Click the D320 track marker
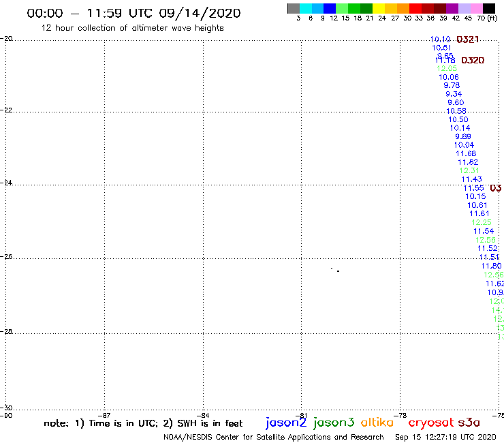The image size is (504, 443). pyautogui.click(x=473, y=61)
